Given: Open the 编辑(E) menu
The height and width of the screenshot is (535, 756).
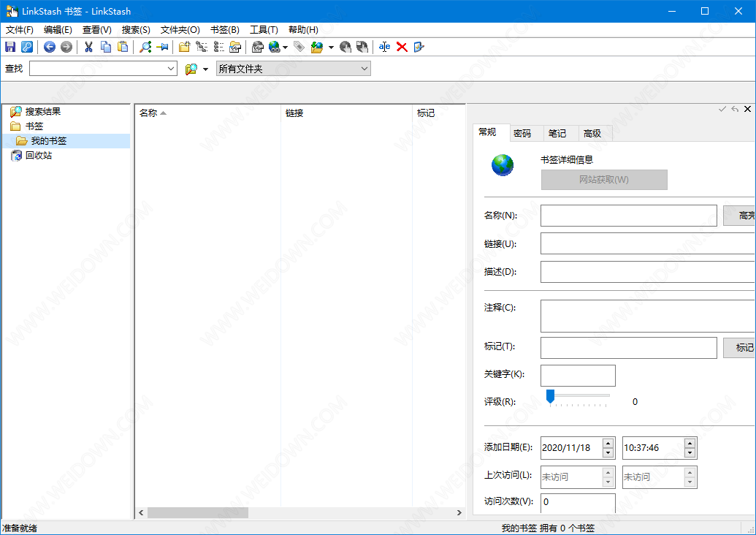Looking at the screenshot, I should point(58,30).
